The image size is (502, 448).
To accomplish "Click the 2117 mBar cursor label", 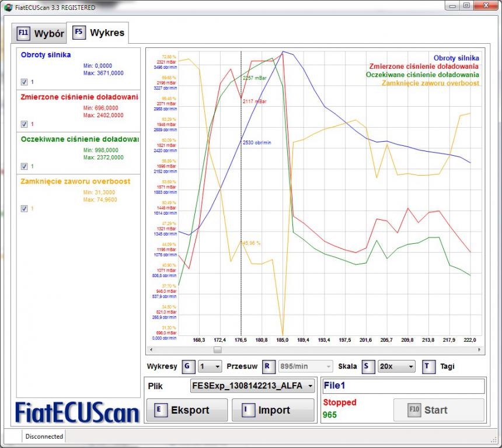I will coord(255,101).
